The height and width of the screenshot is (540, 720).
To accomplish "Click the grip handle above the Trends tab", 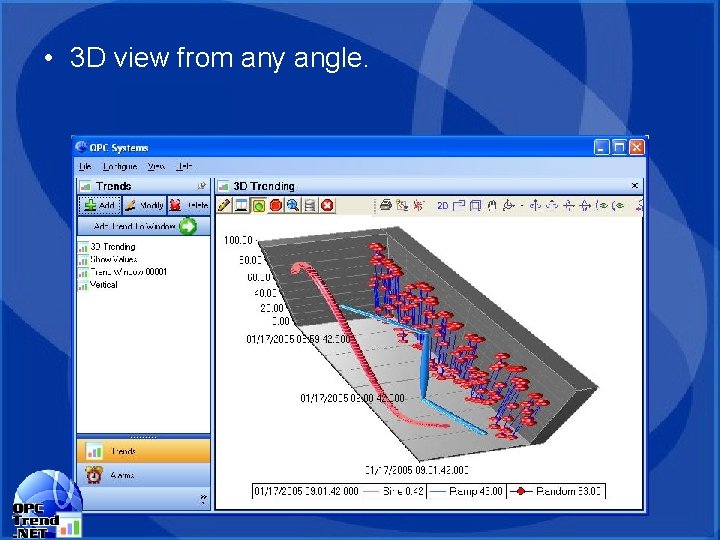I will (x=144, y=437).
